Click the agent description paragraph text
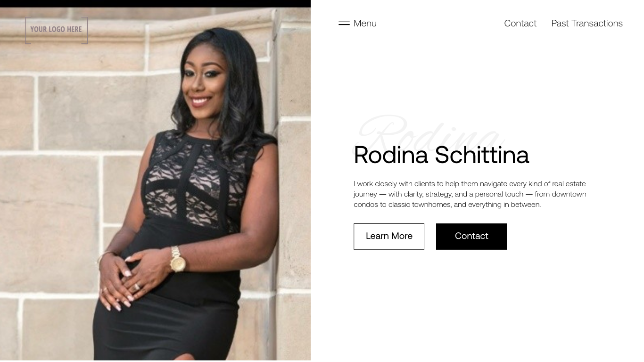This screenshot has width=644, height=362. pyautogui.click(x=470, y=194)
